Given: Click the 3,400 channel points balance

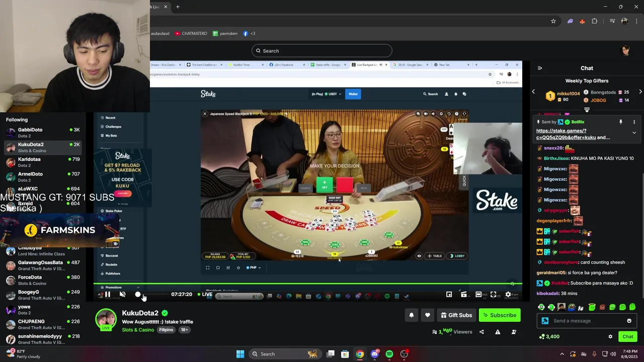Looking at the screenshot, I should pos(549,336).
